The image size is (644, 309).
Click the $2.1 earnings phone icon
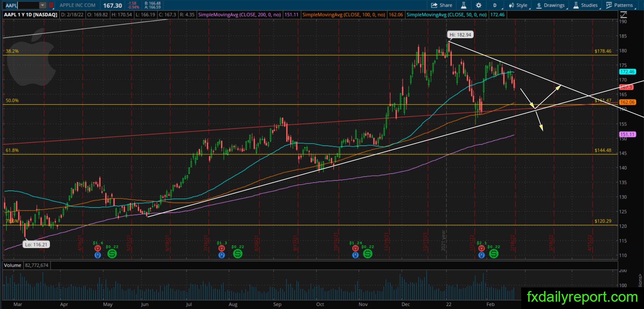click(481, 248)
